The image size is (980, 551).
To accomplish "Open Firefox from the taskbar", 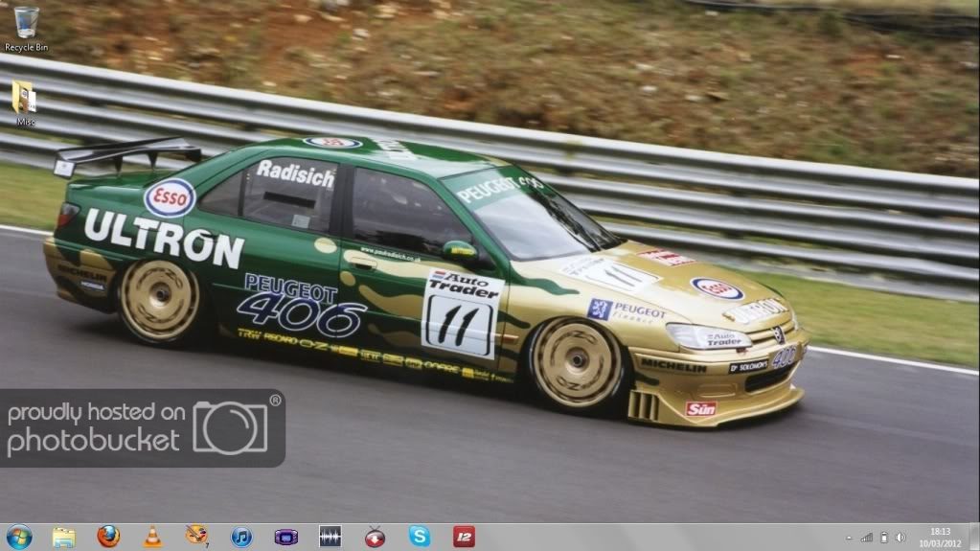I will pos(108,537).
